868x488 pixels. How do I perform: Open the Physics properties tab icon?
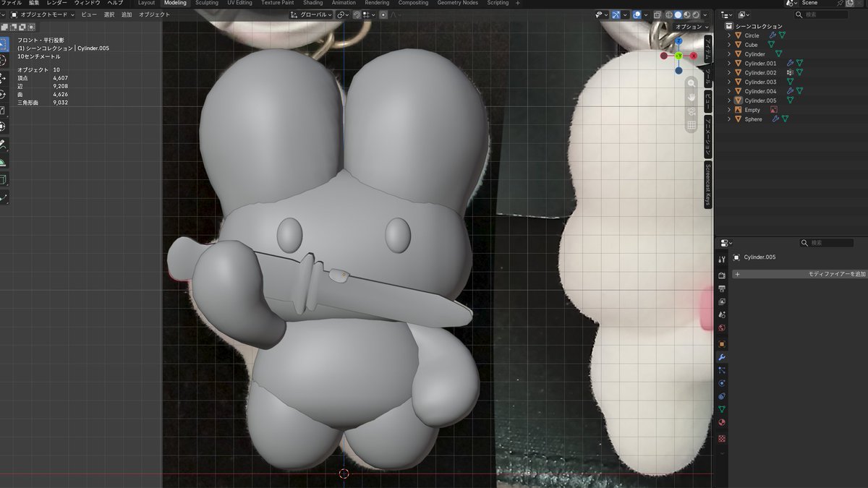pos(721,383)
